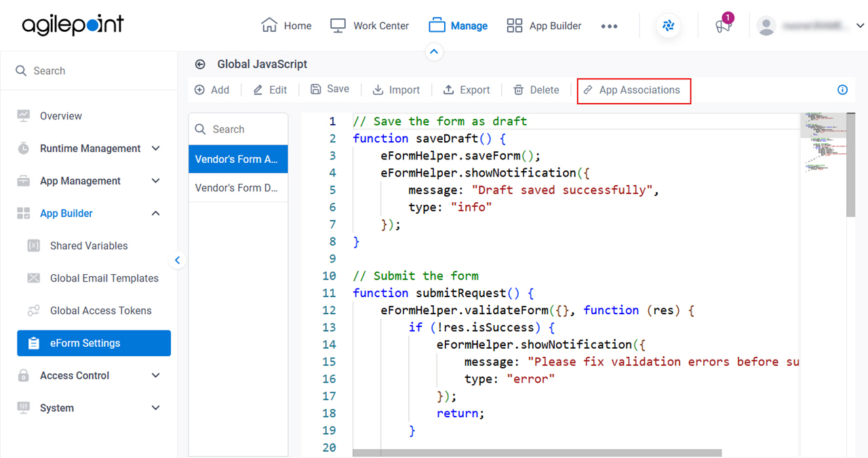Open App Associations
The image size is (868, 458).
[633, 90]
